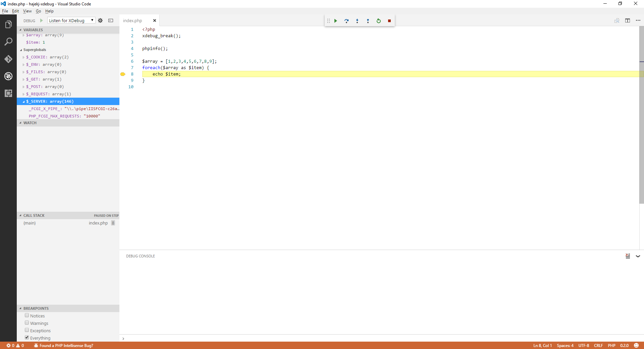Viewport: 644px width, 349px height.
Task: Open the Listen for XDebug configuration dropdown
Action: 71,20
